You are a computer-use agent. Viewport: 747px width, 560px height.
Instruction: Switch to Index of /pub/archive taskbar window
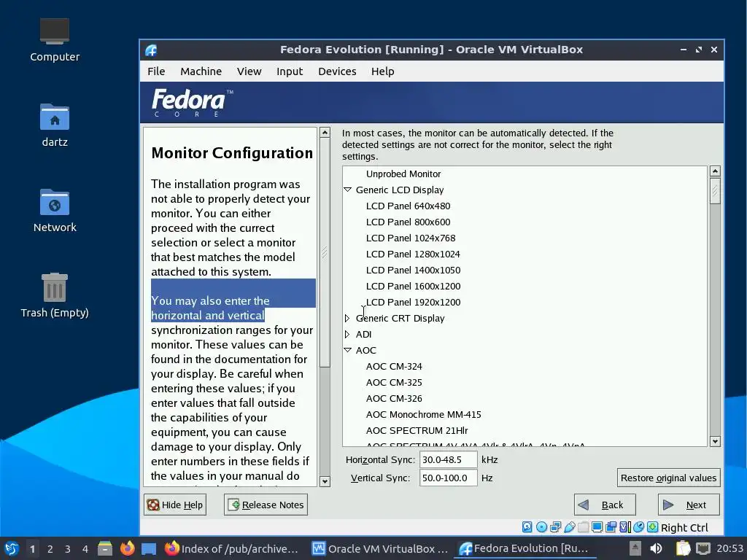pos(231,548)
